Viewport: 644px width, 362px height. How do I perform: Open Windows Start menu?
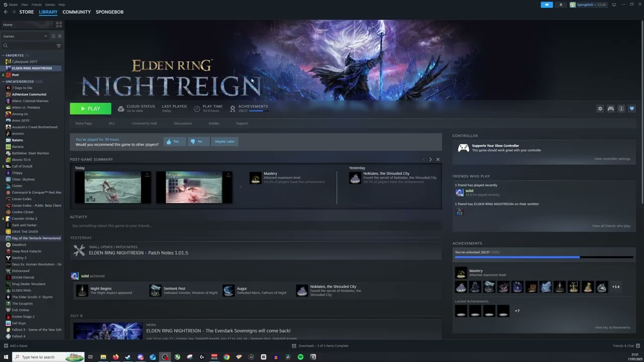coord(6,357)
